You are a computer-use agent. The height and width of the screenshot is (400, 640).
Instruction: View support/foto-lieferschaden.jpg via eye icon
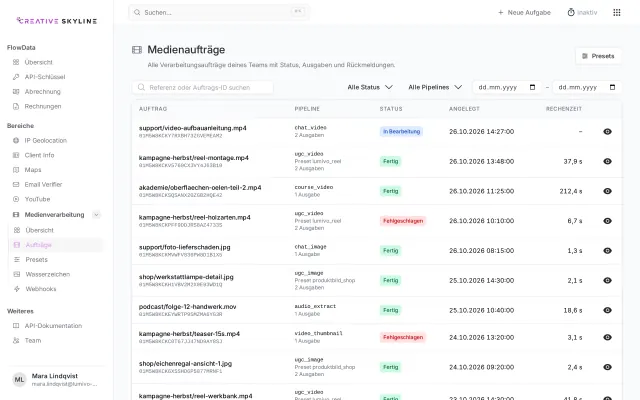coord(607,251)
